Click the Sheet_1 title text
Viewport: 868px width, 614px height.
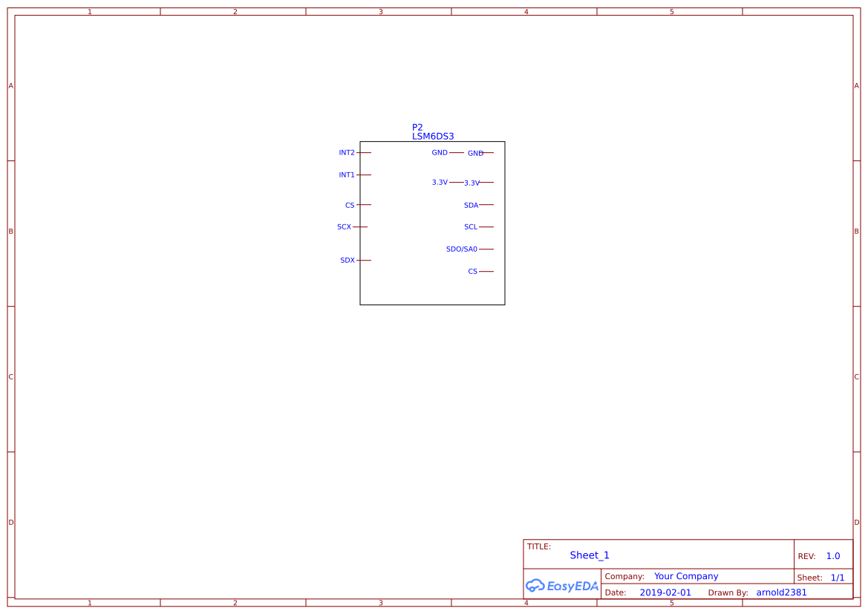589,555
